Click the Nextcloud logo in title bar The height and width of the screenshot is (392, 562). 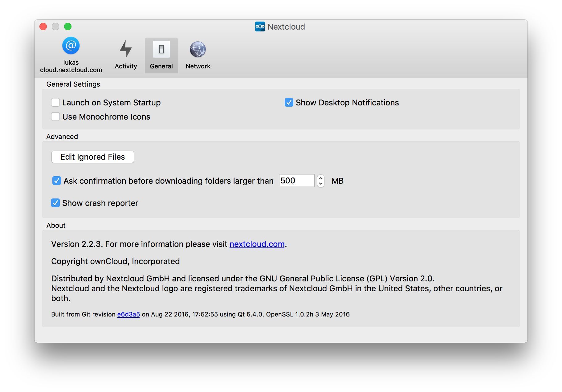pyautogui.click(x=260, y=27)
